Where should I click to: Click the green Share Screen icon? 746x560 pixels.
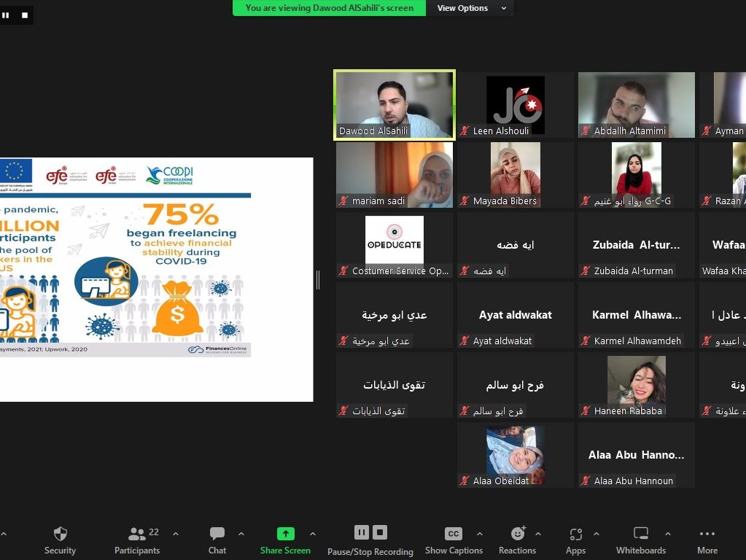point(285,534)
